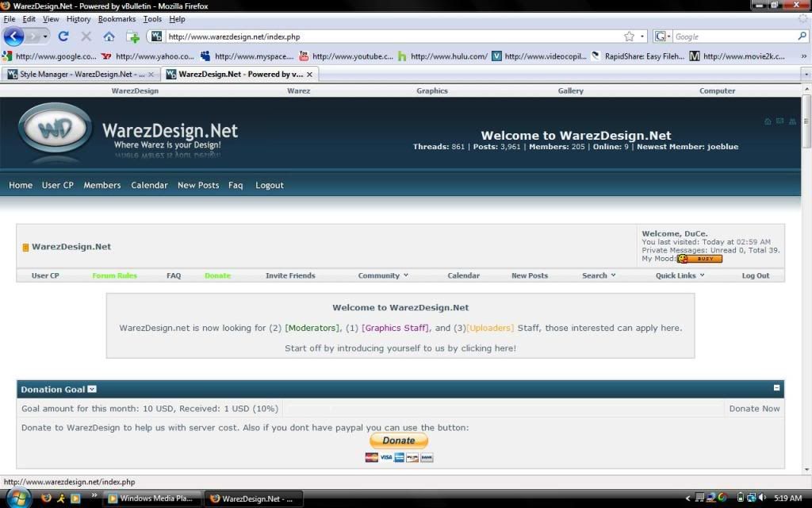Click the bookmark star in address bar

point(629,37)
